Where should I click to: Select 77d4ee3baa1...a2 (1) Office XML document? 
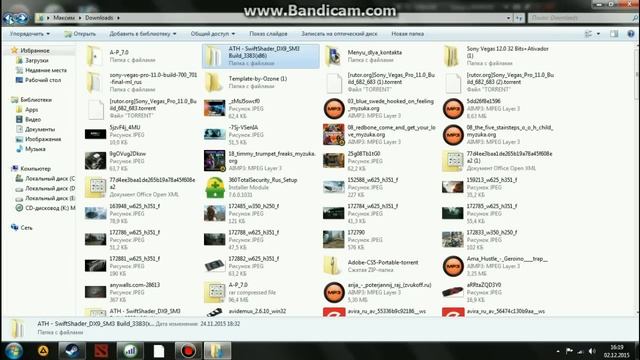[497, 161]
